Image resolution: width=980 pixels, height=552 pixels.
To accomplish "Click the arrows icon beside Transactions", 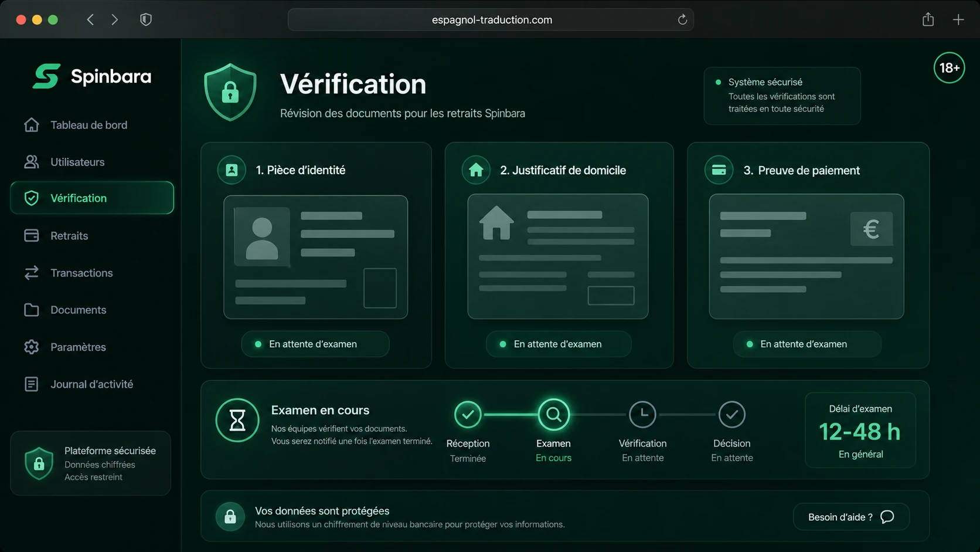I will coord(32,273).
